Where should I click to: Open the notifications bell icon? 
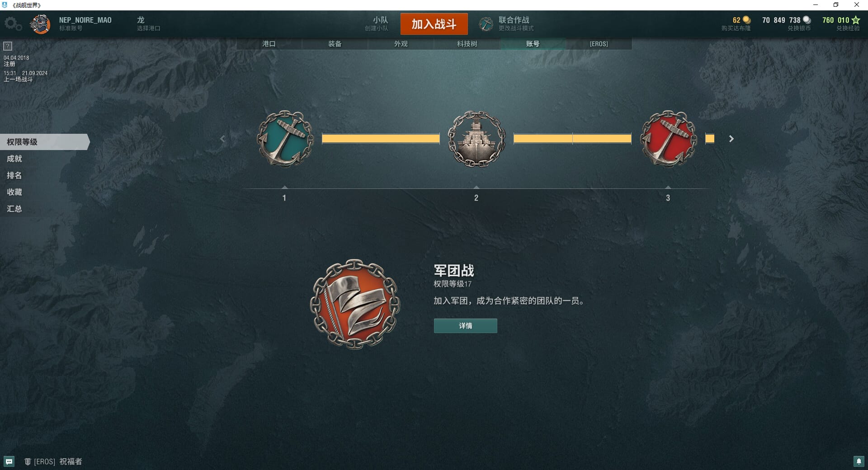(859, 461)
